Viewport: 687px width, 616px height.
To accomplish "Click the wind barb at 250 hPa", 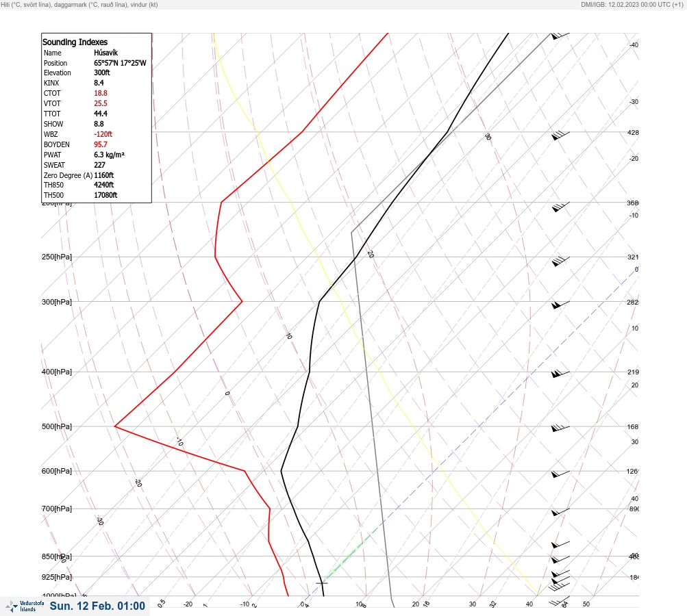I will click(x=560, y=261).
